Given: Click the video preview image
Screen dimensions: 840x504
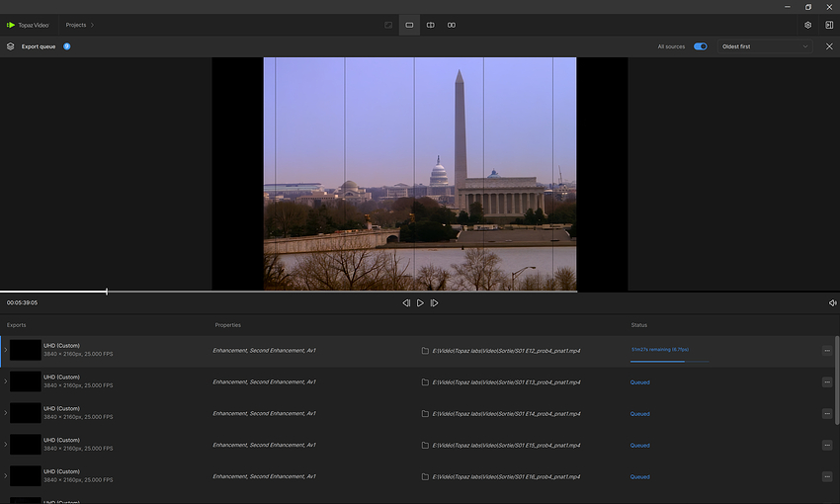Looking at the screenshot, I should 420,174.
